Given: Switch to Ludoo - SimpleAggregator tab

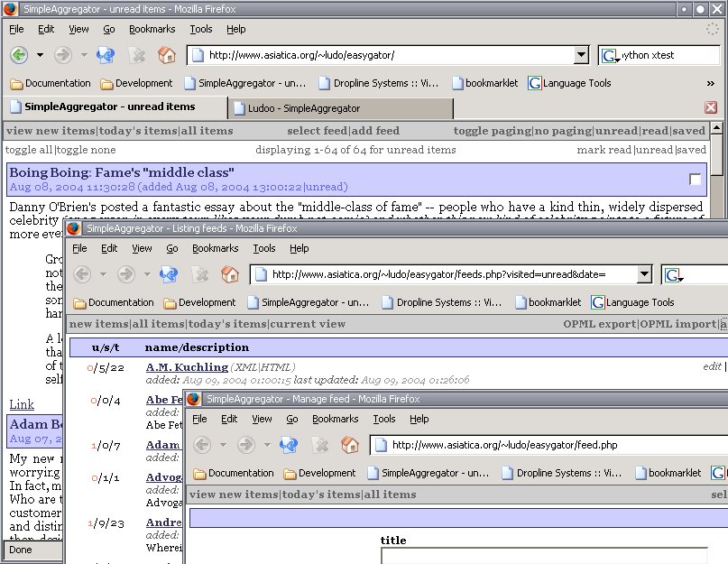Looking at the screenshot, I should point(340,108).
